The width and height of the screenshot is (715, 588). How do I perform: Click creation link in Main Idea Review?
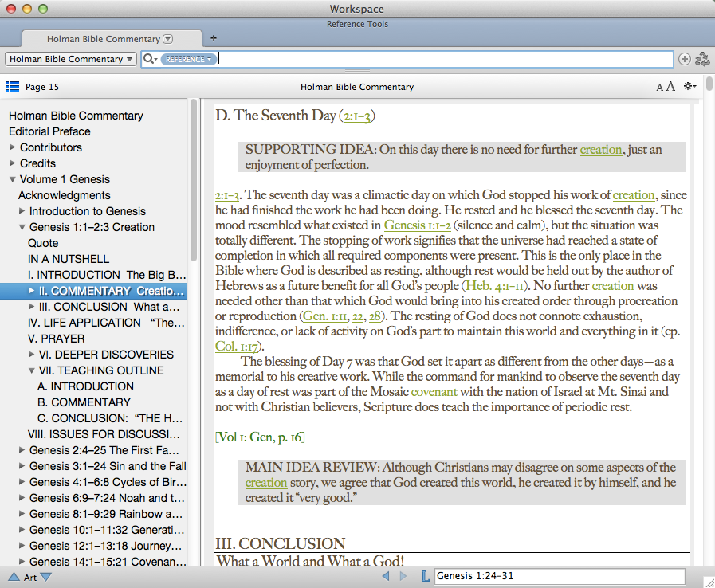[266, 483]
